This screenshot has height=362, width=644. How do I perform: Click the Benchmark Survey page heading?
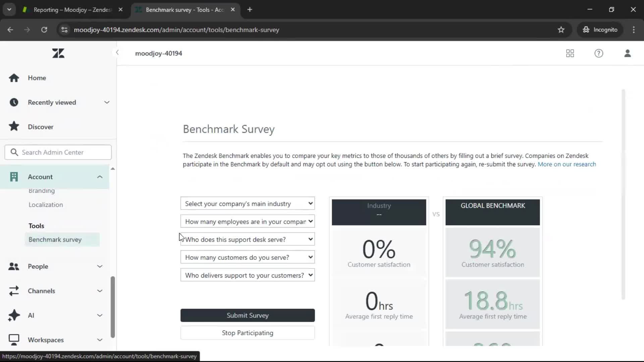pyautogui.click(x=229, y=129)
